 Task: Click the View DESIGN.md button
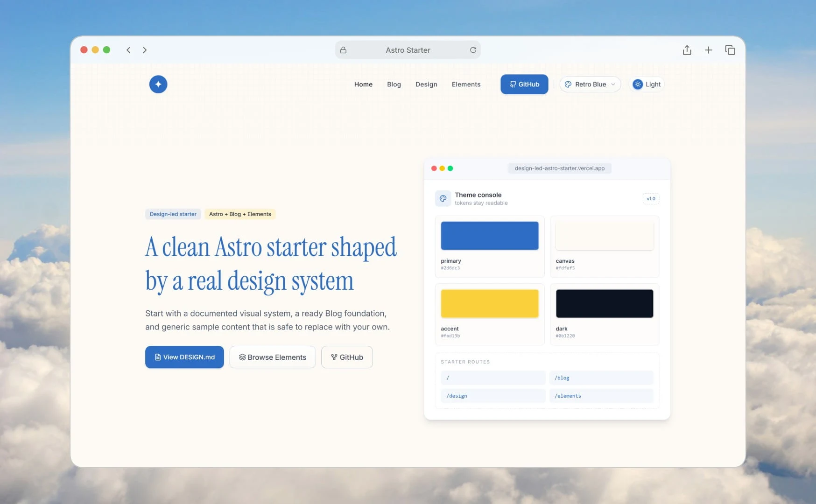pyautogui.click(x=184, y=357)
